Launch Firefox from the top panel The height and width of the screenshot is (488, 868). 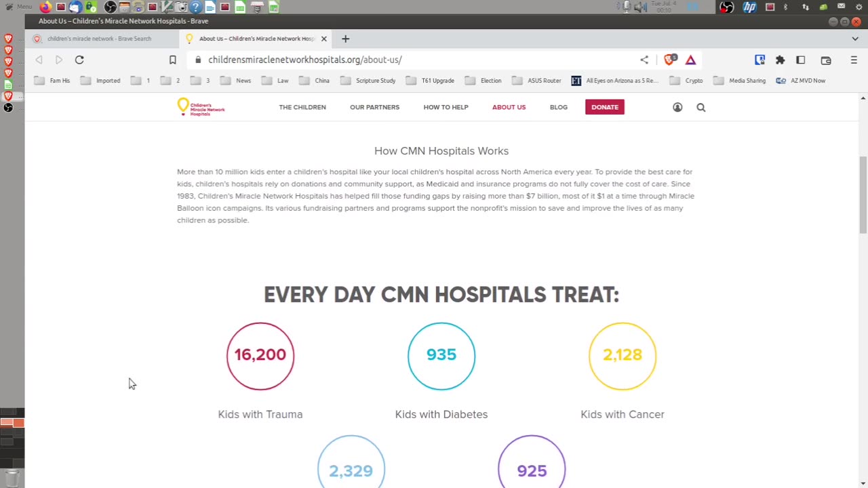45,7
